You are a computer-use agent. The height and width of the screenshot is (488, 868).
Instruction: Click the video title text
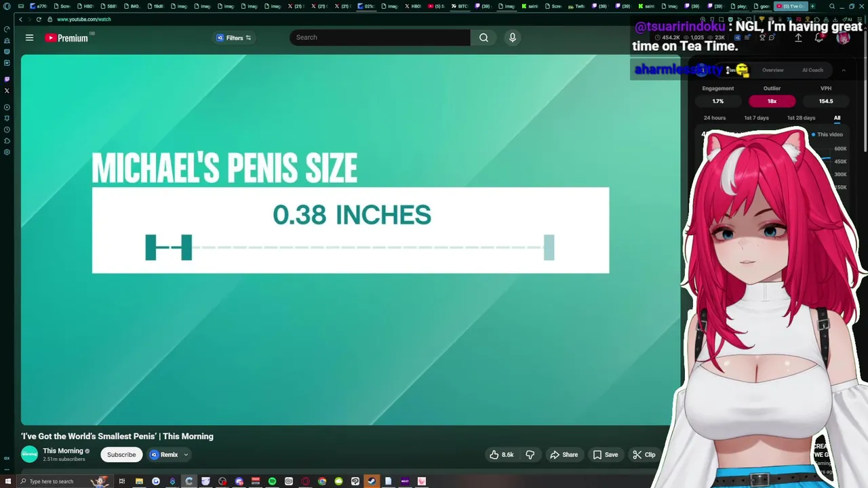(117, 436)
